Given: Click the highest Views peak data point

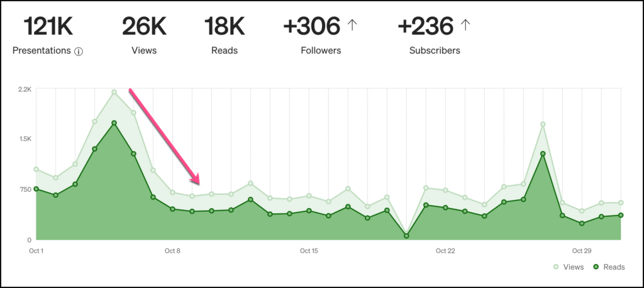Looking at the screenshot, I should (114, 92).
